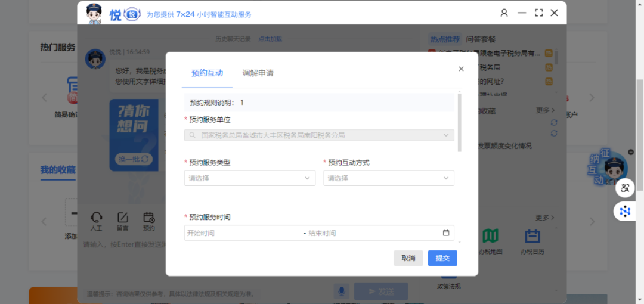This screenshot has height=304, width=644.
Task: Click the 人工 headset icon
Action: click(96, 218)
